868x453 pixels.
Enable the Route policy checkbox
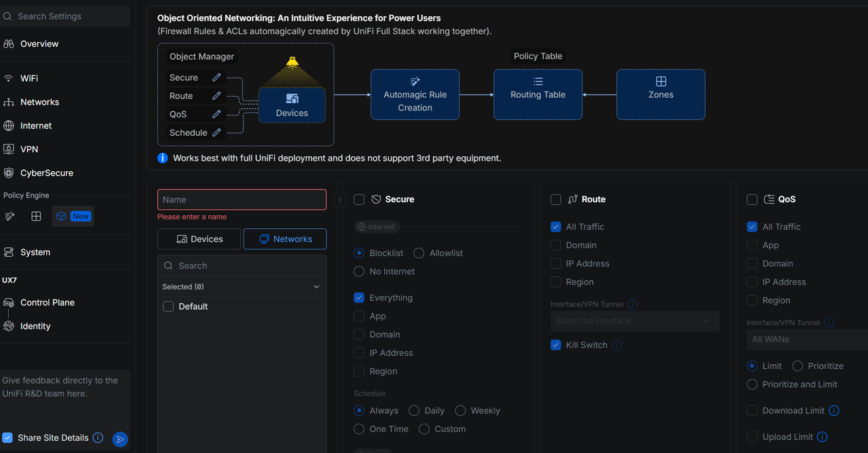[x=556, y=200]
